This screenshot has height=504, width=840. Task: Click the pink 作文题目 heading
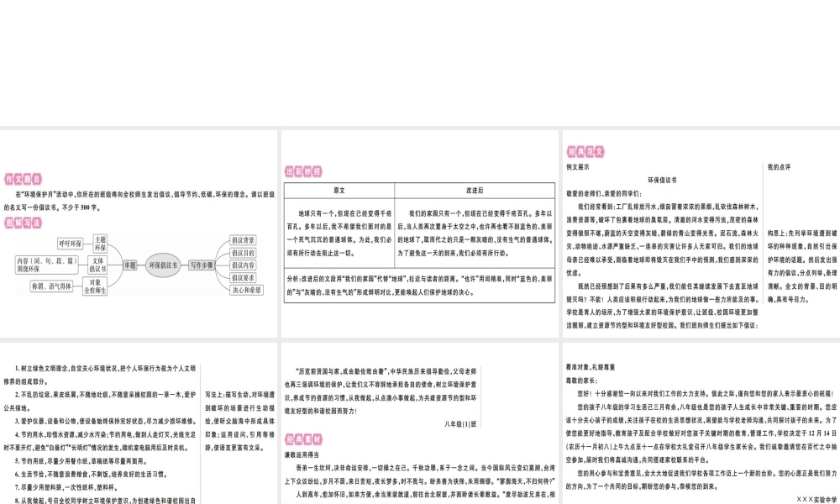pos(23,179)
